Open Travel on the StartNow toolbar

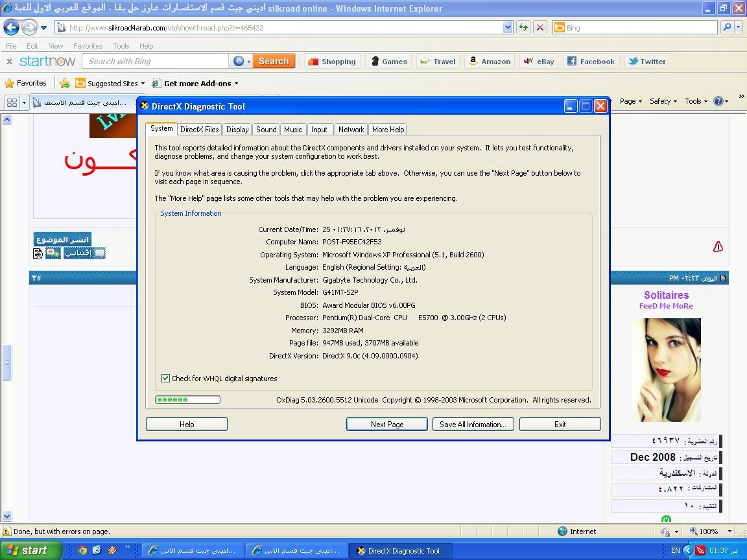click(438, 62)
